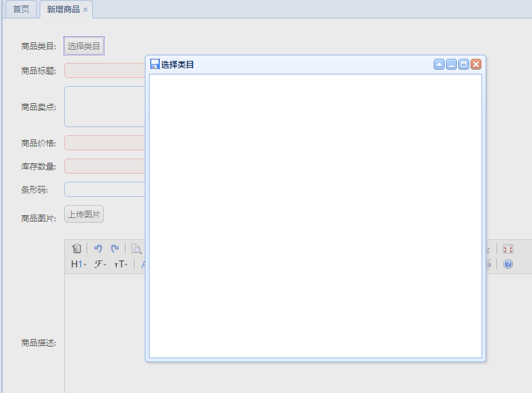
Task: Click the 商品标题 input field
Action: click(x=104, y=70)
